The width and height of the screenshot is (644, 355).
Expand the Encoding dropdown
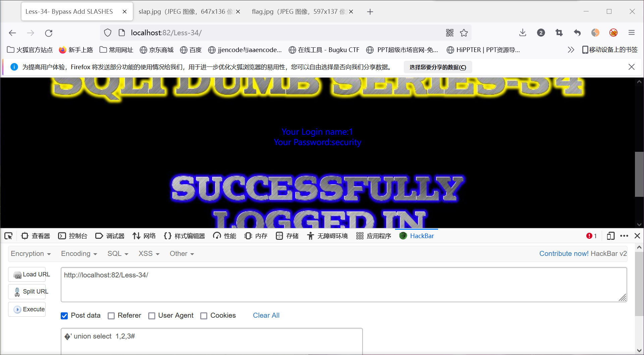click(x=79, y=254)
